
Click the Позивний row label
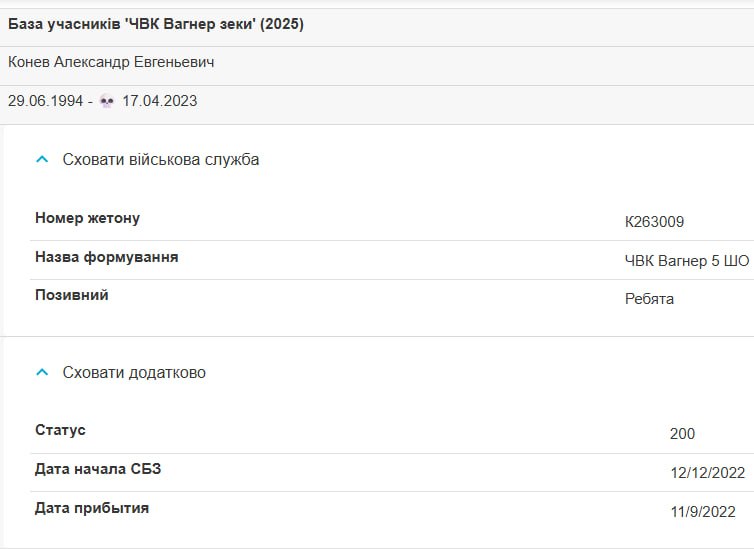tap(72, 295)
